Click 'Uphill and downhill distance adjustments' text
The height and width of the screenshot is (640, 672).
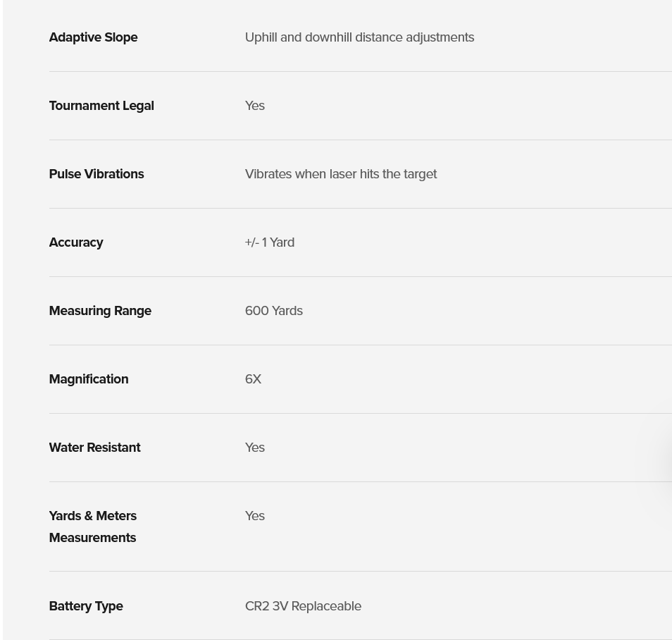359,37
